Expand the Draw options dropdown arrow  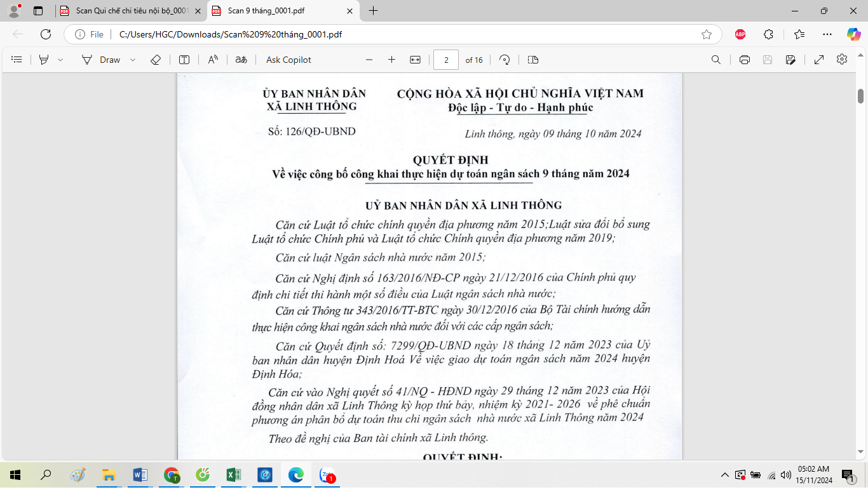[133, 60]
